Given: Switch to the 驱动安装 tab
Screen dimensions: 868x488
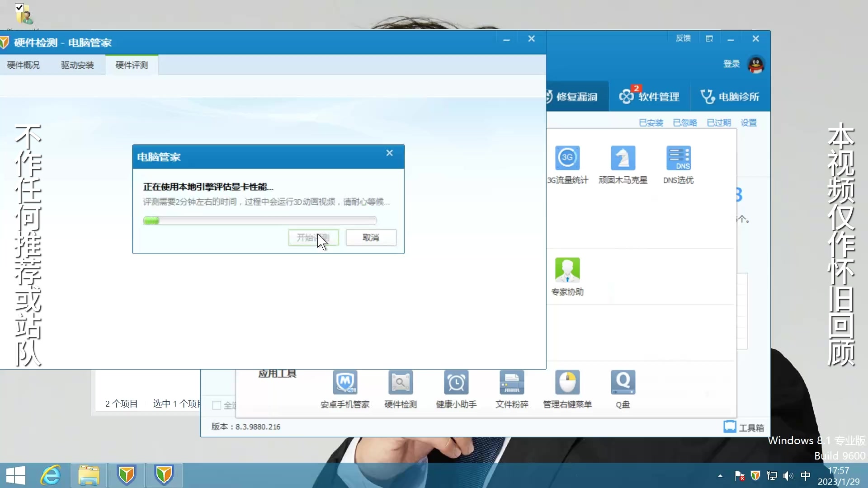Looking at the screenshot, I should 77,65.
